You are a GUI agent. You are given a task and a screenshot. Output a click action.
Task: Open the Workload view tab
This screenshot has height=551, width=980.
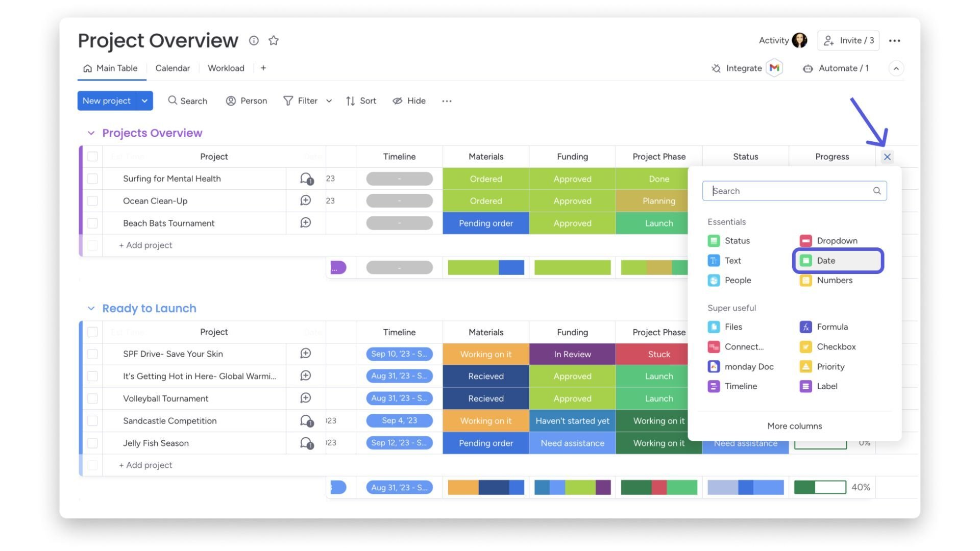pos(226,68)
